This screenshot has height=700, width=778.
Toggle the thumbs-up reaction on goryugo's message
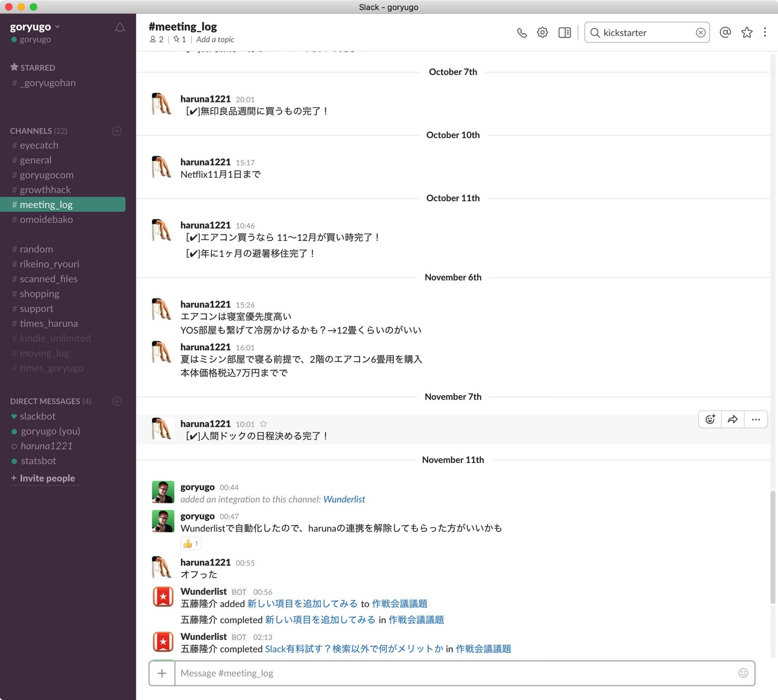pyautogui.click(x=190, y=543)
